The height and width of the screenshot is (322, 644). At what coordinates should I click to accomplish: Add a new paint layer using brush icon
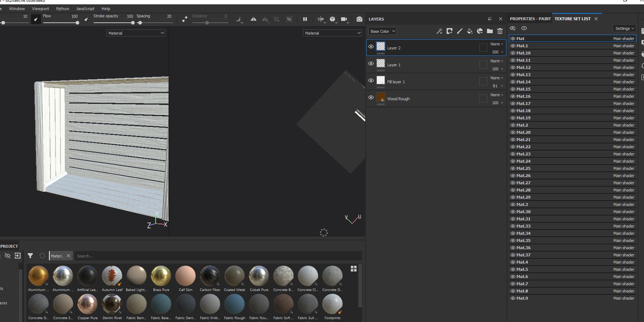[460, 31]
